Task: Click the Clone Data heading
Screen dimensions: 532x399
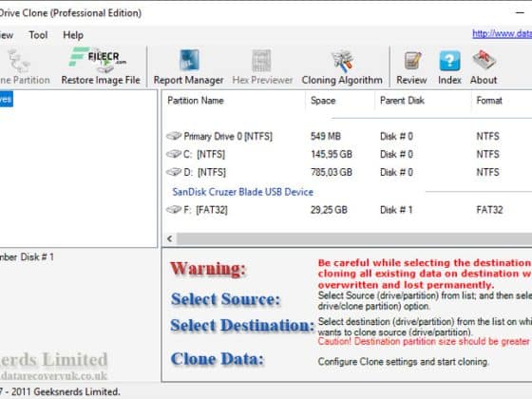Action: [x=218, y=359]
